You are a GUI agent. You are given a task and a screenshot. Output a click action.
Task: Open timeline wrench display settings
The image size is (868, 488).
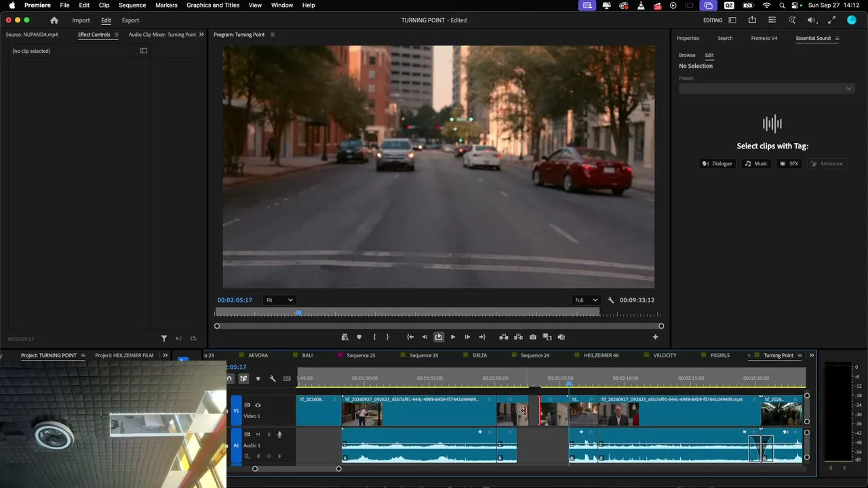click(x=273, y=379)
